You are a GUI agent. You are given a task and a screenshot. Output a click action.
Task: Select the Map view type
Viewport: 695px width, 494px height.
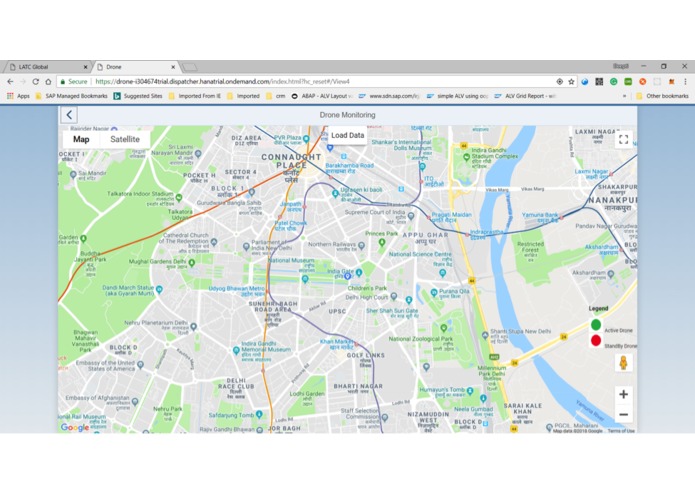(x=81, y=139)
